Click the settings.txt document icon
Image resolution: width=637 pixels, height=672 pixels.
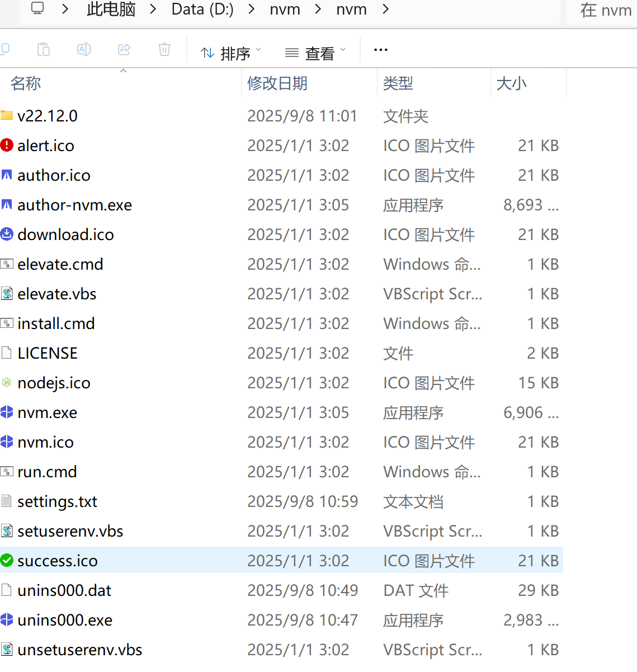[7, 501]
